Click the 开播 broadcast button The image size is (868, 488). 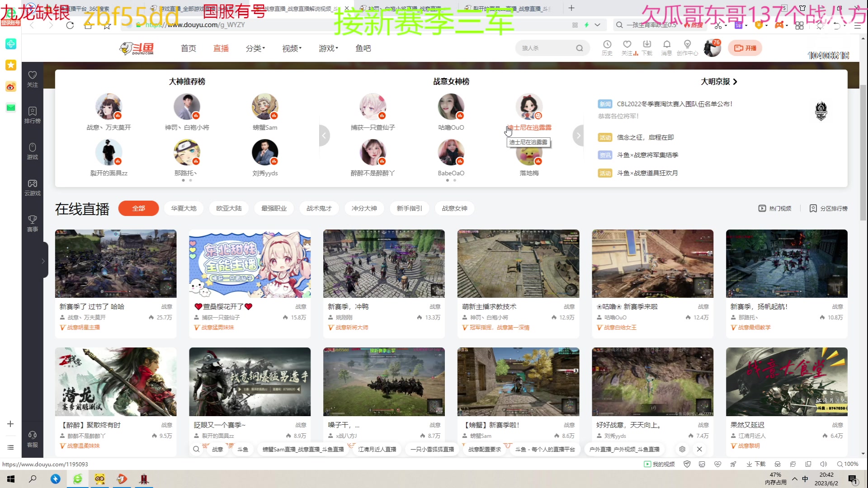click(x=745, y=47)
